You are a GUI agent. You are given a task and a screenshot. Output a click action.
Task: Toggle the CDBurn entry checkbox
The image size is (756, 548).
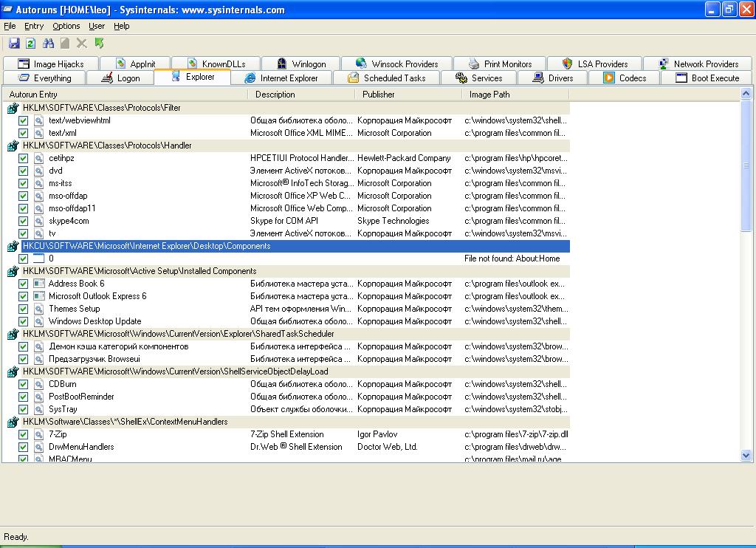[x=23, y=384]
